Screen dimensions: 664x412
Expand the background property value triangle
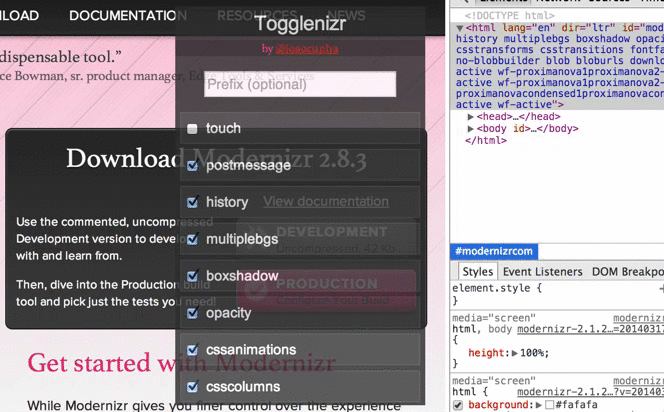539,405
